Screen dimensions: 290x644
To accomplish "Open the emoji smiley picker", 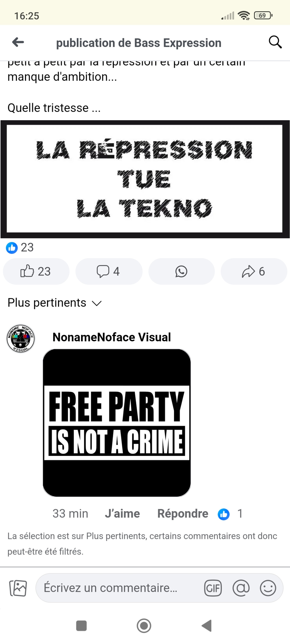I will (268, 588).
